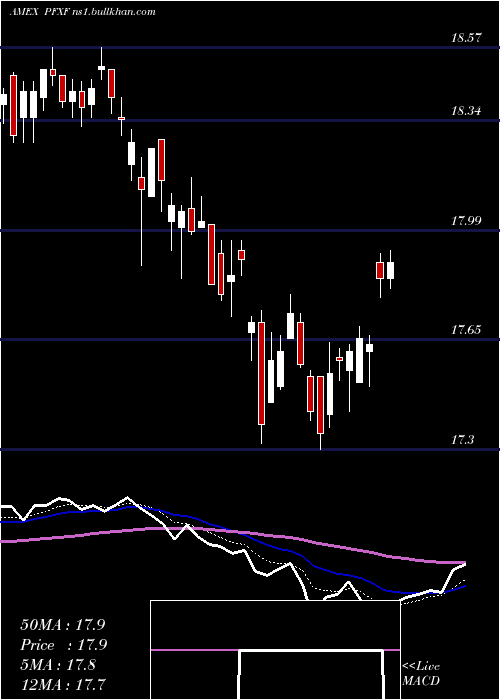
Task: Click the 18.57 price level label
Action: click(x=466, y=38)
